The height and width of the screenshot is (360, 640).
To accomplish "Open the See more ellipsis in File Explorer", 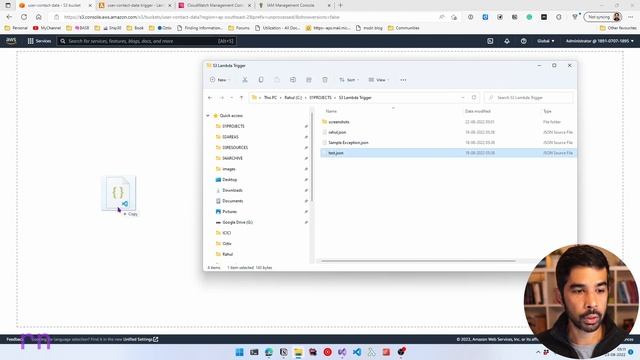I will pyautogui.click(x=403, y=80).
